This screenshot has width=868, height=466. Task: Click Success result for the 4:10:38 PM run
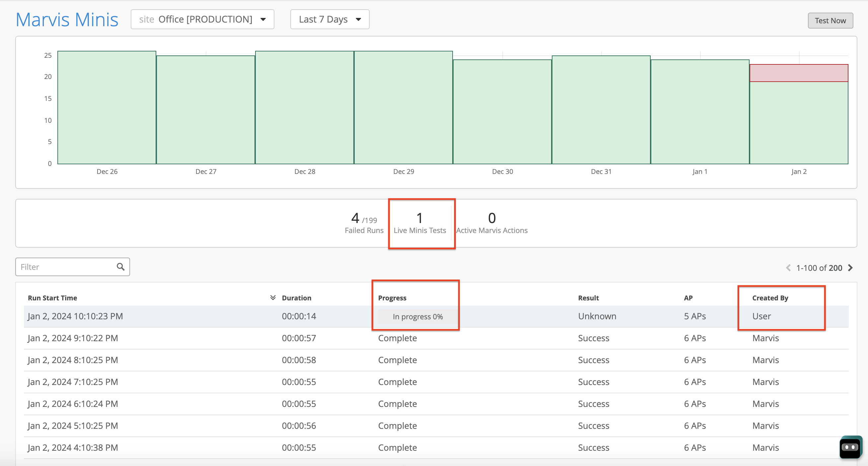593,447
